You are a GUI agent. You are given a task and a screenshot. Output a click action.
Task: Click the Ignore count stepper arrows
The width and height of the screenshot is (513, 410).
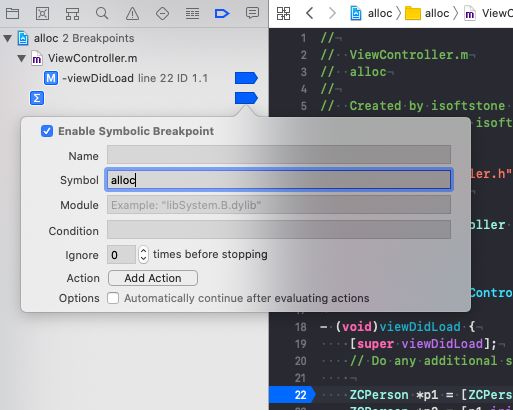[143, 255]
